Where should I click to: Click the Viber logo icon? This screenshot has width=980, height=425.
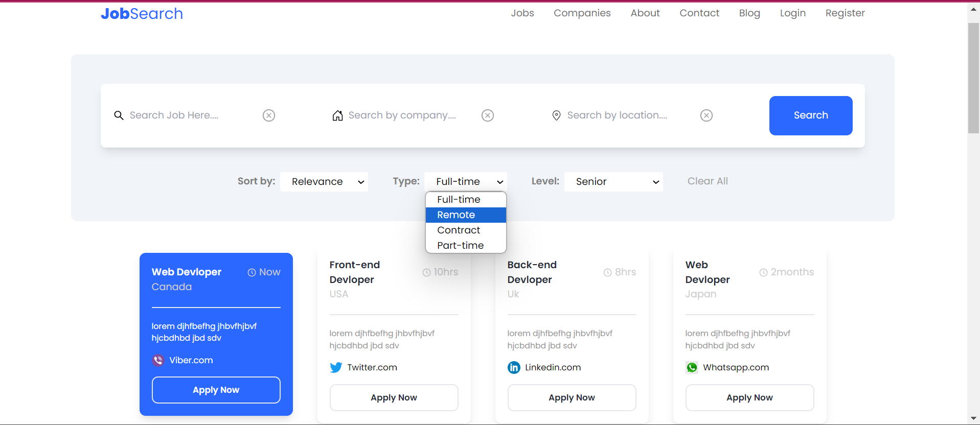[158, 360]
